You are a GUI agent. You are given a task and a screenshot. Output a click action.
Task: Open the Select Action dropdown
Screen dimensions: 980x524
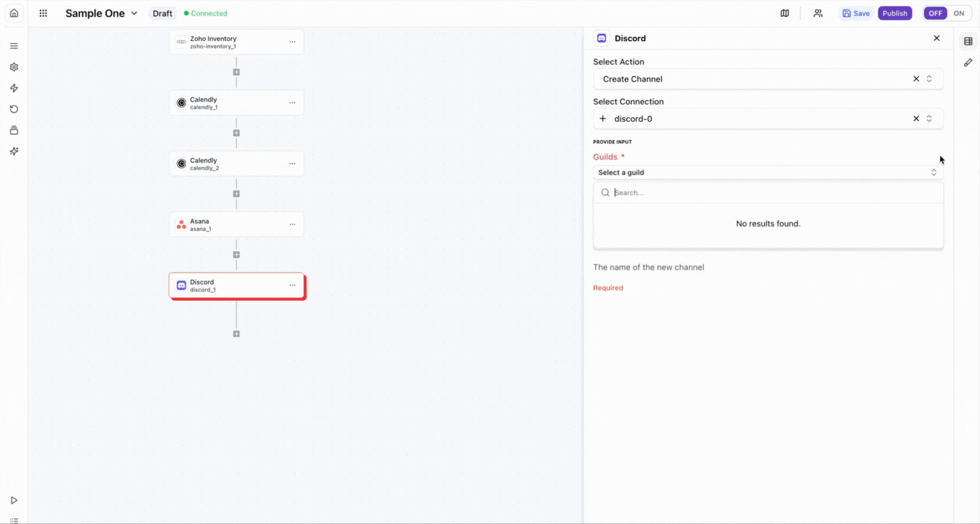(x=768, y=79)
